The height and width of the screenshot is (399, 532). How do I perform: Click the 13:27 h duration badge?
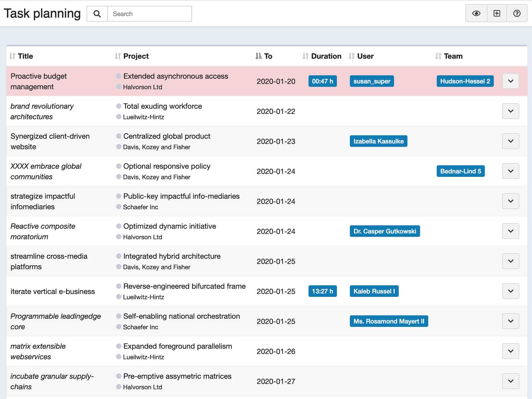click(x=323, y=291)
